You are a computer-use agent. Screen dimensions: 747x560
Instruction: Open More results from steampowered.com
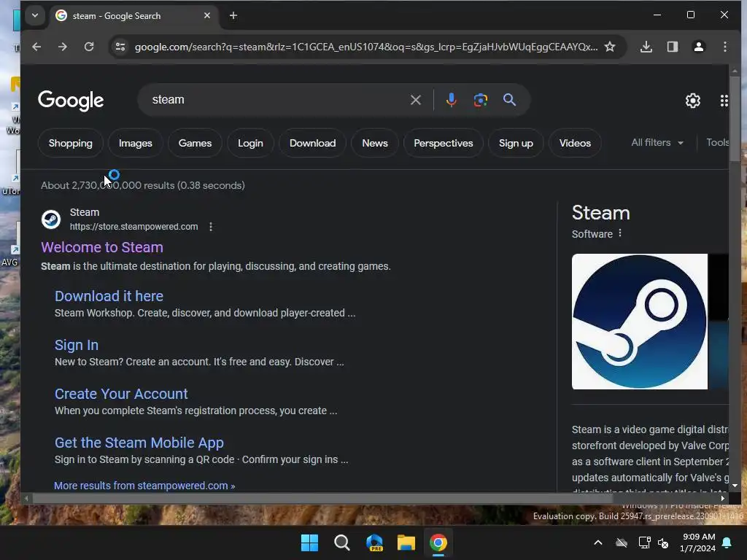click(x=144, y=486)
